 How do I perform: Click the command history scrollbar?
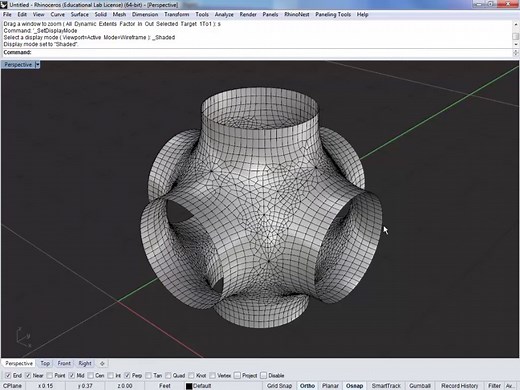tap(516, 35)
